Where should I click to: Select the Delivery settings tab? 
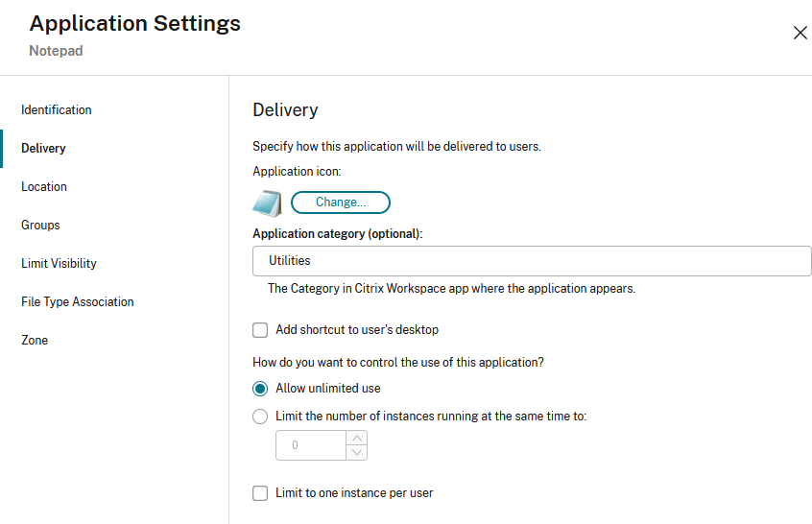tap(43, 149)
